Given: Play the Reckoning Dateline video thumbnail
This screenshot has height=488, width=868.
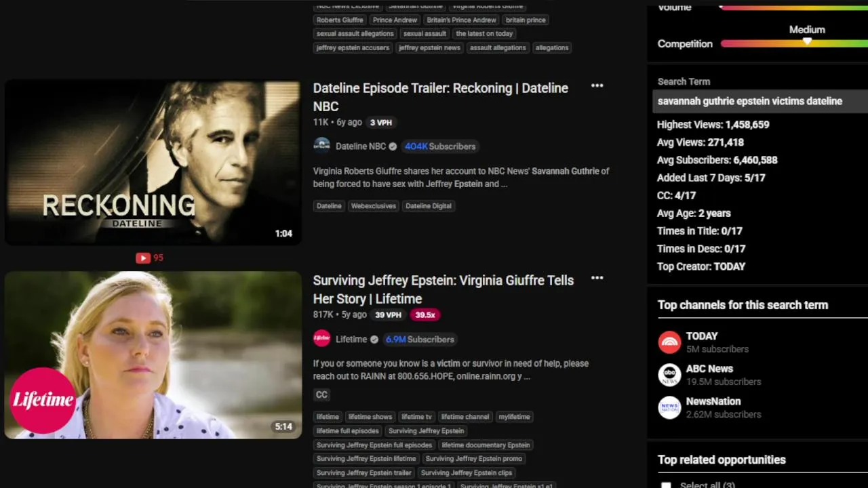Looking at the screenshot, I should tap(153, 163).
